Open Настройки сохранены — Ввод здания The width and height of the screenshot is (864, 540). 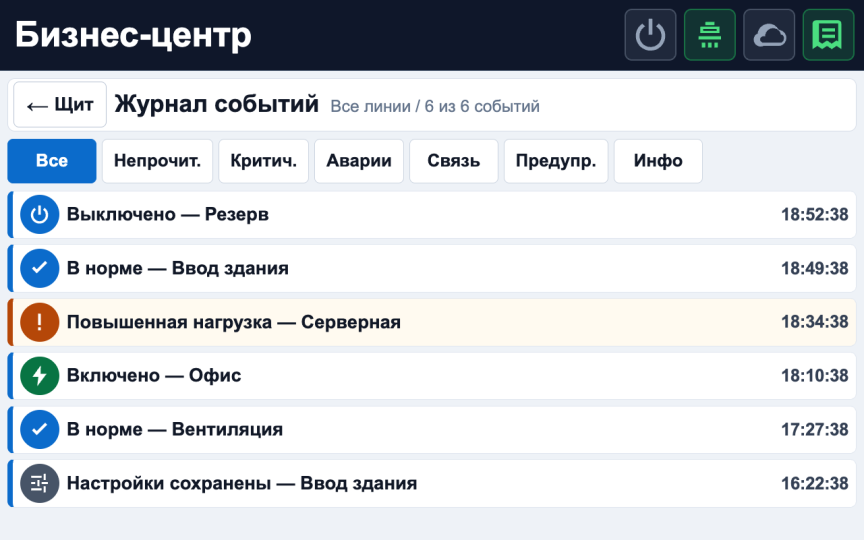coord(432,483)
